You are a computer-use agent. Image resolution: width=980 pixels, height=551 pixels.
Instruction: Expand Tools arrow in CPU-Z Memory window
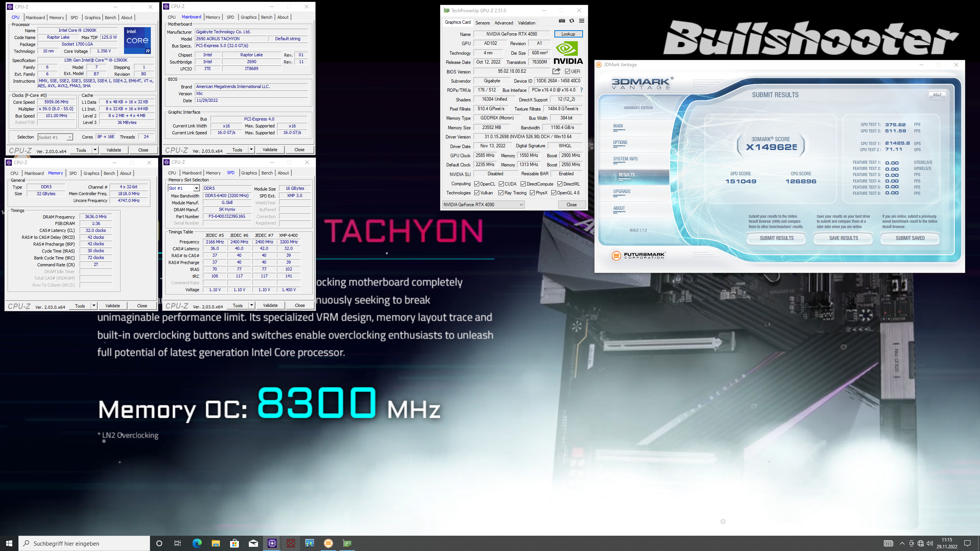(x=94, y=306)
